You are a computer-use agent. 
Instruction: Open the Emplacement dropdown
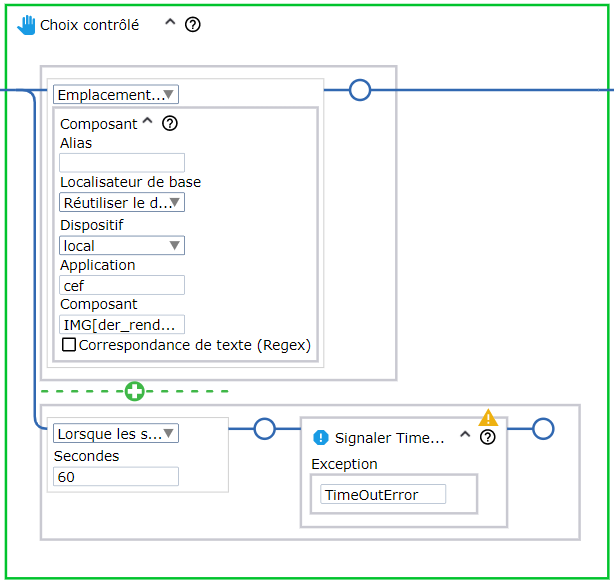coord(116,95)
